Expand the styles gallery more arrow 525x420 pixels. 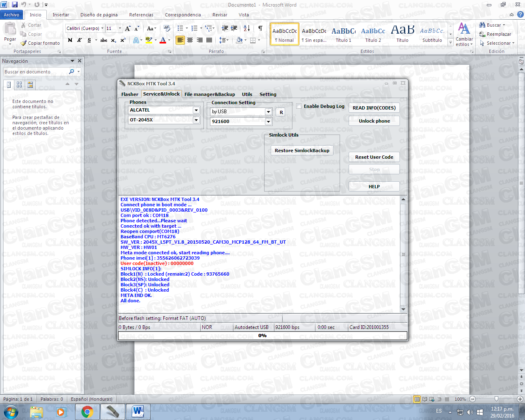pyautogui.click(x=450, y=42)
